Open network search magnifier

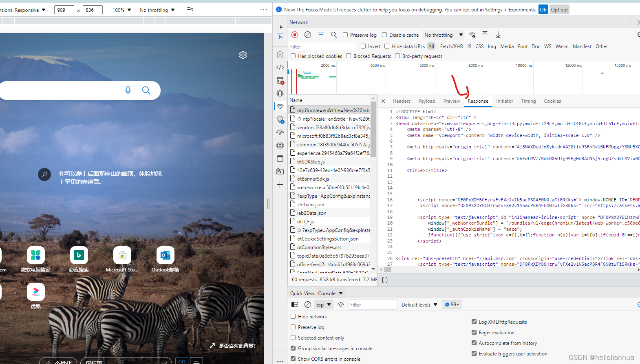pyautogui.click(x=334, y=35)
